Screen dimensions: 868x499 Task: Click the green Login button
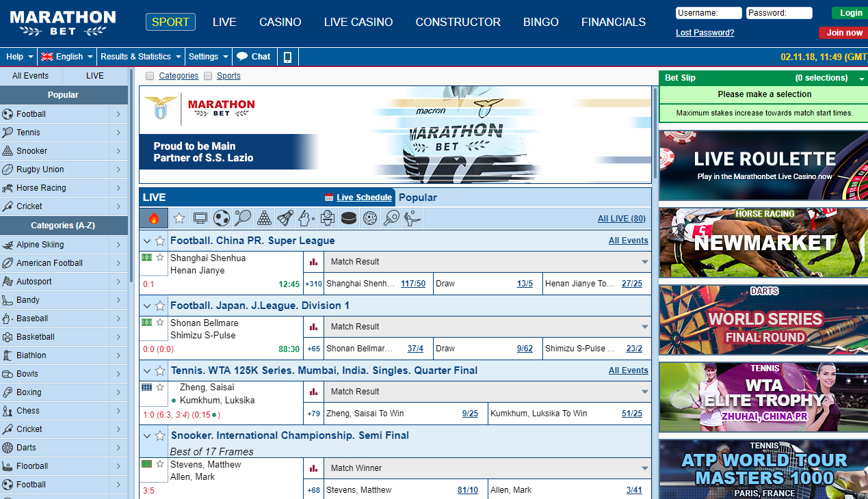850,13
